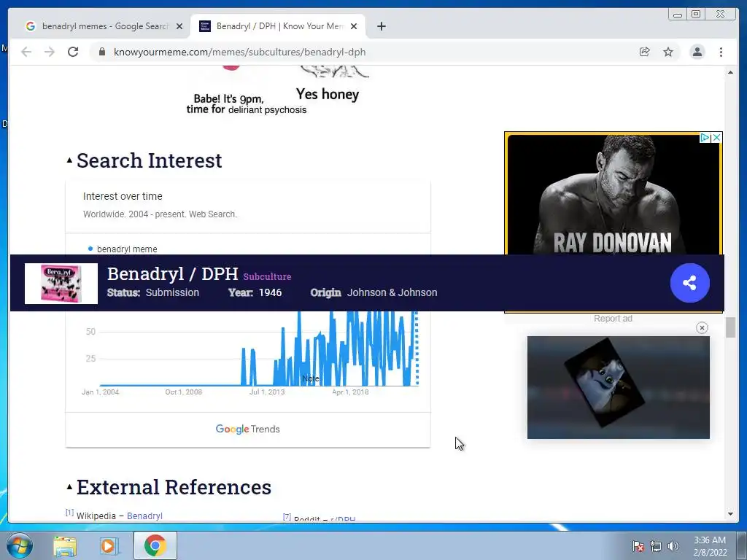Open the AdChoices info icon
Screen dimensions: 747x560
[705, 138]
